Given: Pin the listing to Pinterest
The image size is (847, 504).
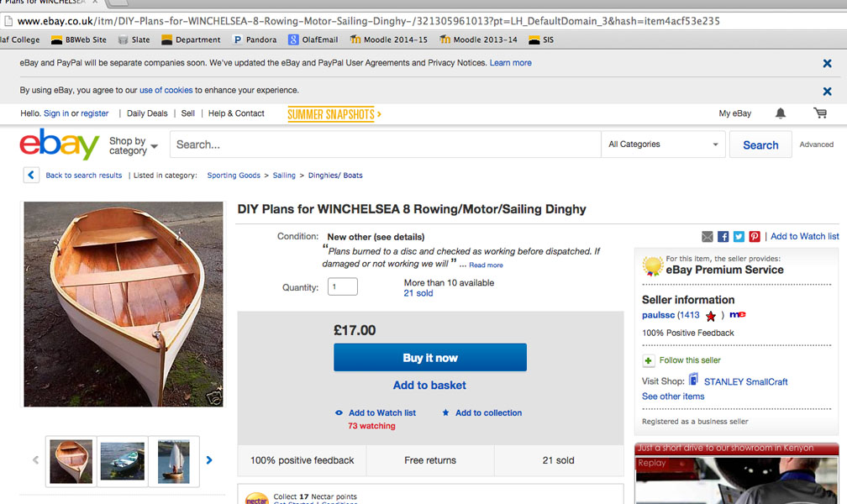Looking at the screenshot, I should click(x=754, y=236).
